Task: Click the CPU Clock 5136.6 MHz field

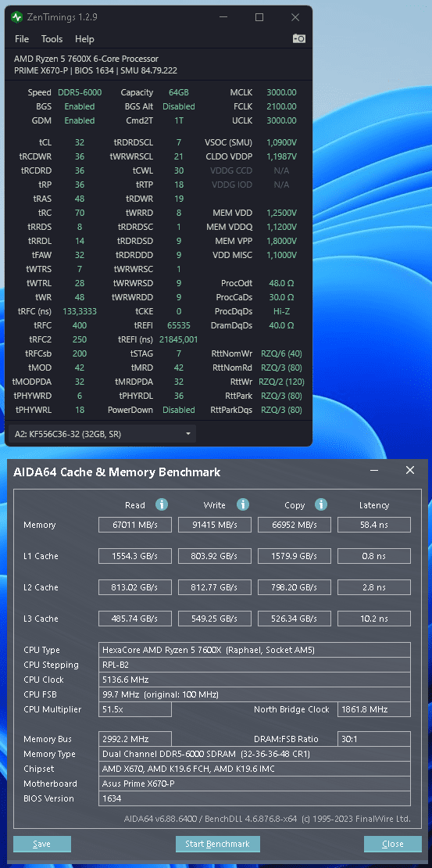Action: tap(255, 680)
